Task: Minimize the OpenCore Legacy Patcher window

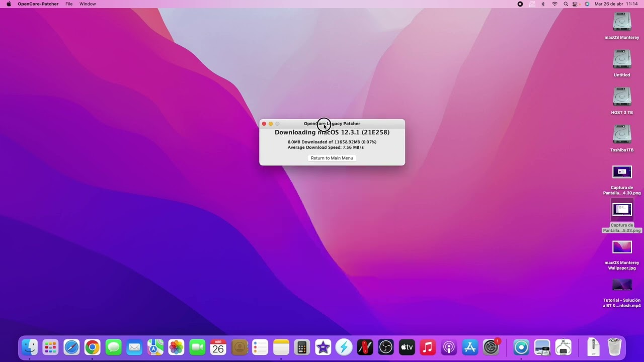Action: coord(270,124)
